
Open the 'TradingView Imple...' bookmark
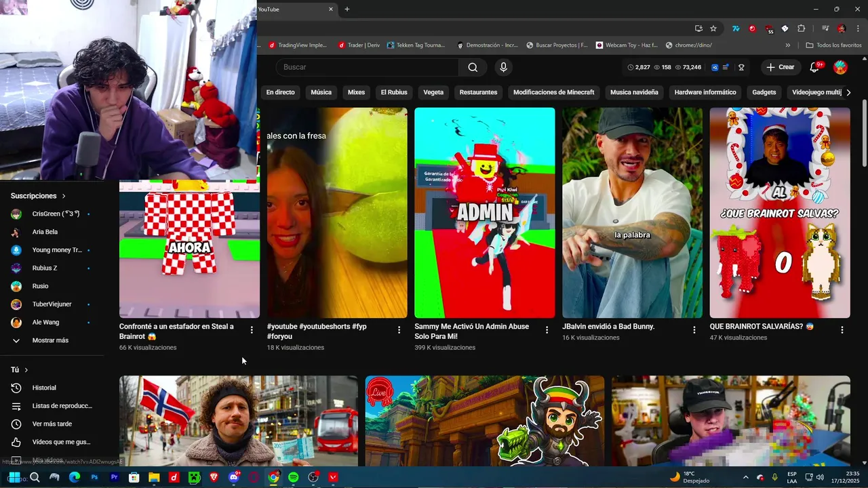pyautogui.click(x=298, y=45)
